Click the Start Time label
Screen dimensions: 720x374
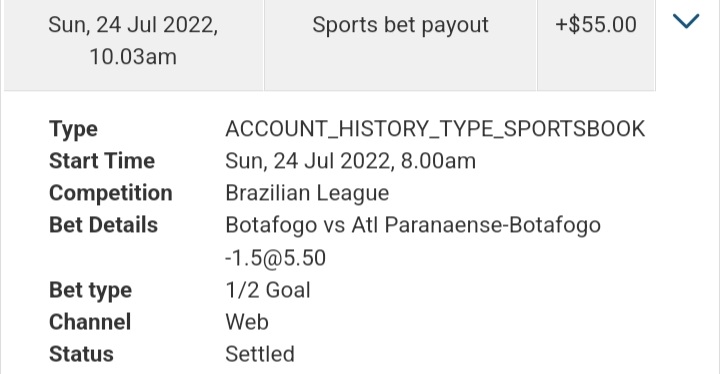coord(102,161)
